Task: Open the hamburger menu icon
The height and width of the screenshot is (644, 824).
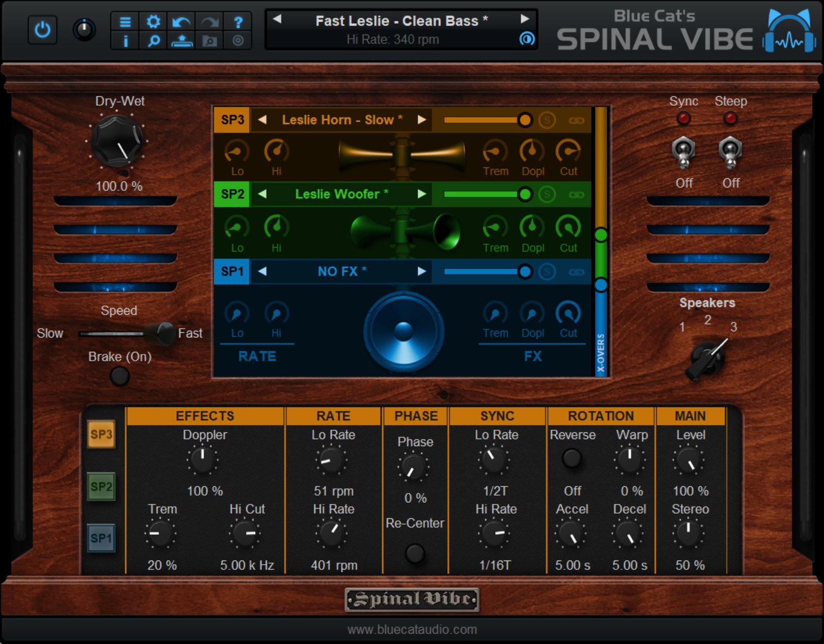Action: pyautogui.click(x=125, y=22)
